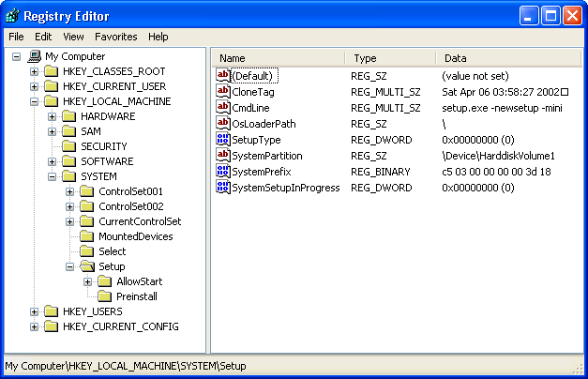Open the Favorites menu
This screenshot has height=379, width=588.
pos(116,37)
